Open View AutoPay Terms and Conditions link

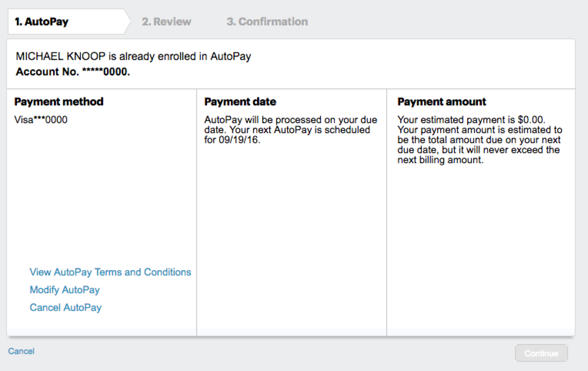pos(110,272)
